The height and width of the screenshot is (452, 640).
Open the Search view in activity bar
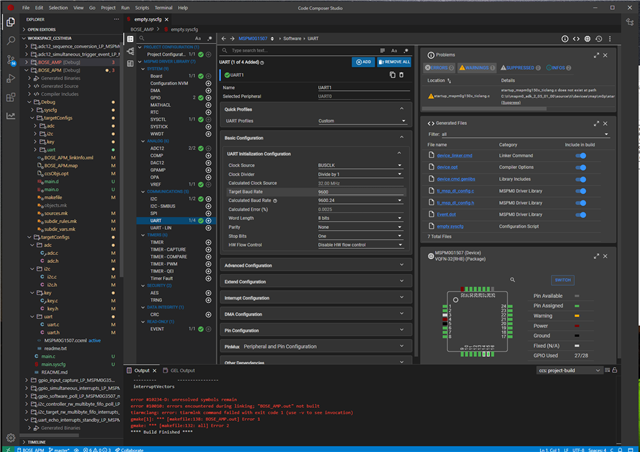tap(11, 40)
